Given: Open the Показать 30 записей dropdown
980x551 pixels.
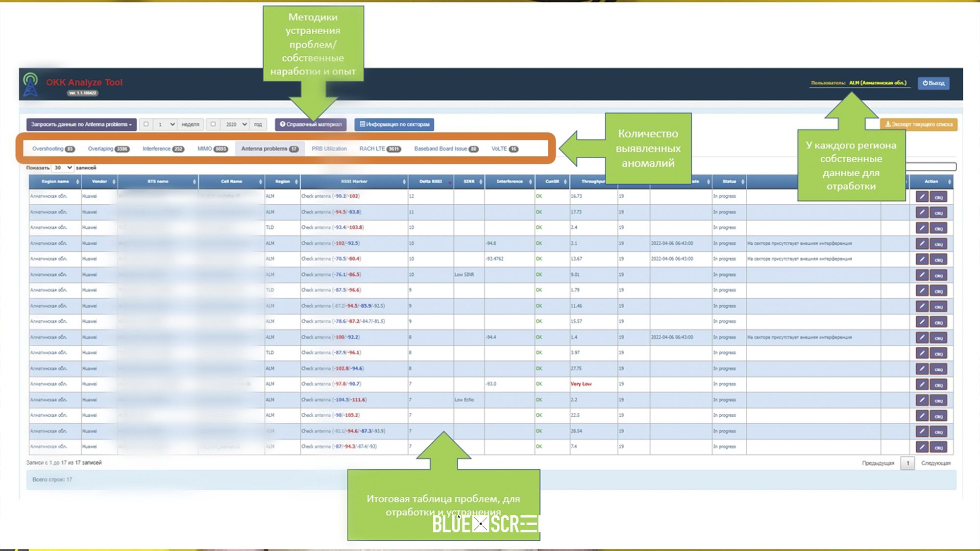Looking at the screenshot, I should (62, 168).
